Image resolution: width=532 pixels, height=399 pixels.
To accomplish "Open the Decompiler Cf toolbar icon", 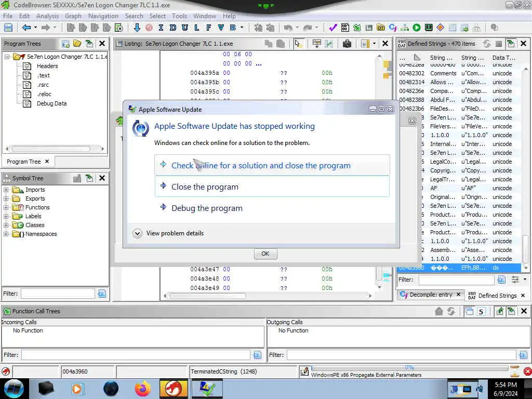I will coord(393,28).
